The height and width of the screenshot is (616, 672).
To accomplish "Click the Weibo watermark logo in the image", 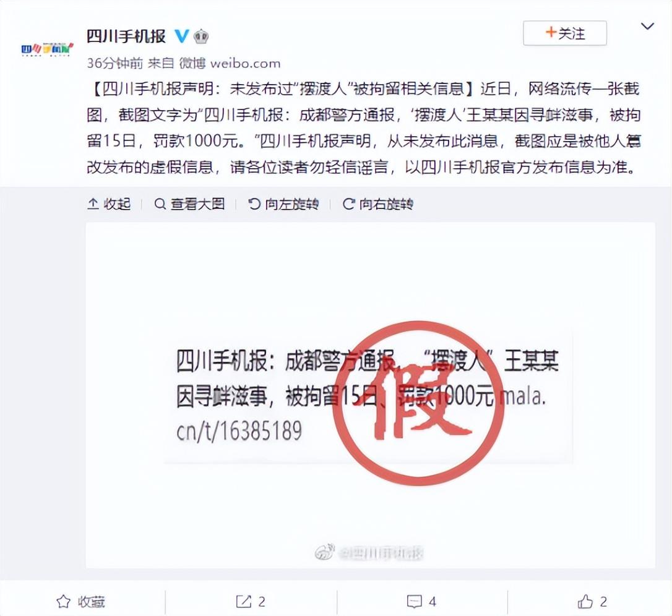I will (x=324, y=552).
